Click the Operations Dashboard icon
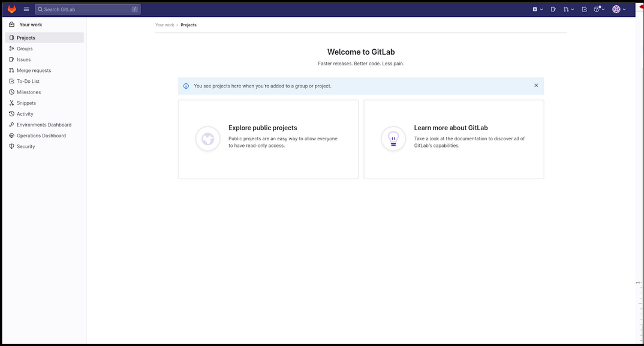The height and width of the screenshot is (346, 644). coord(11,136)
